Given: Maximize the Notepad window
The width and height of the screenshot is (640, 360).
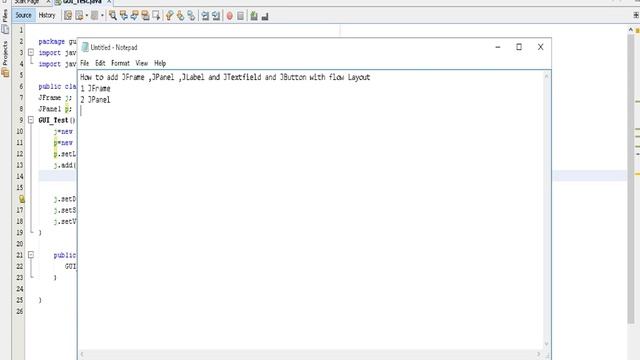Looking at the screenshot, I should point(519,47).
